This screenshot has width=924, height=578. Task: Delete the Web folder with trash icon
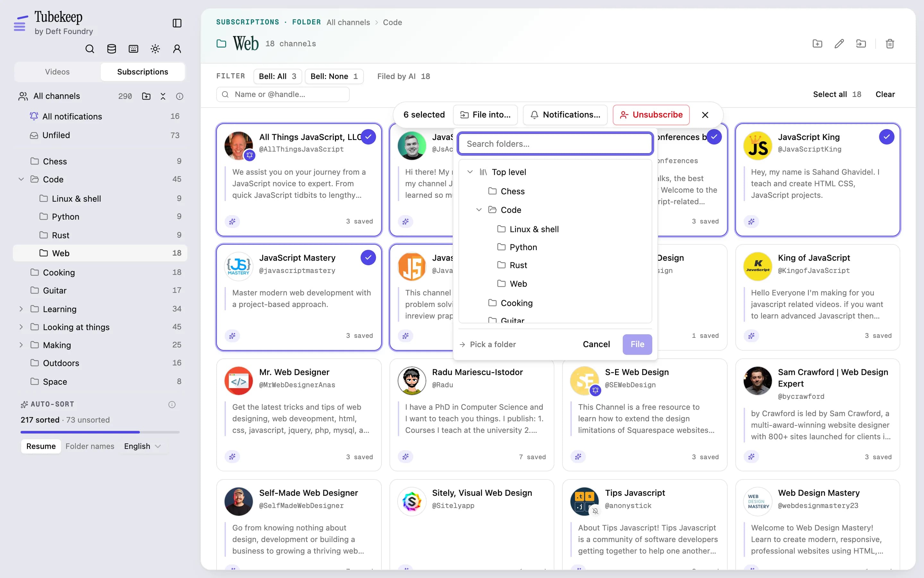(890, 44)
